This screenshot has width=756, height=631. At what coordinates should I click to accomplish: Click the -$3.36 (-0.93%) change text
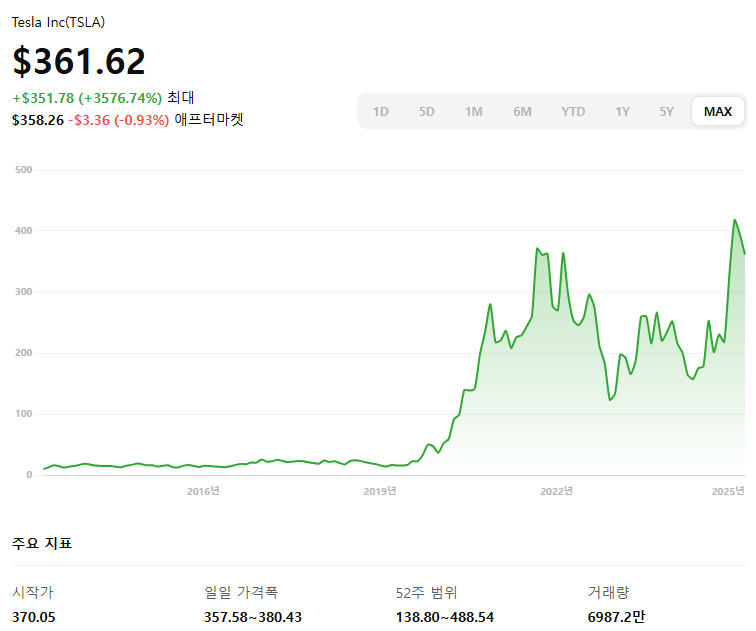[119, 120]
